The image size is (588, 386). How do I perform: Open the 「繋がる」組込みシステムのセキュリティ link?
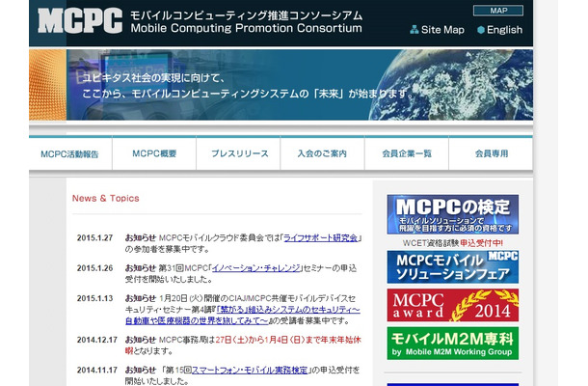coord(243,315)
